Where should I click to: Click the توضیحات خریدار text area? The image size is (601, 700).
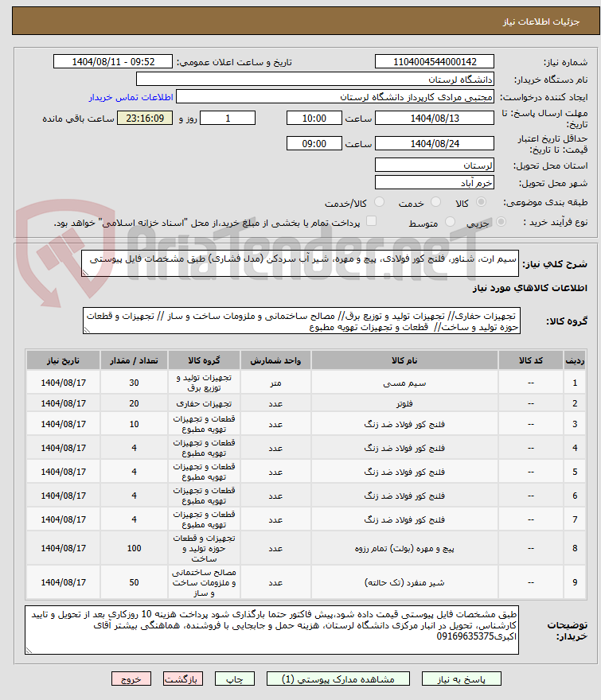point(271,630)
